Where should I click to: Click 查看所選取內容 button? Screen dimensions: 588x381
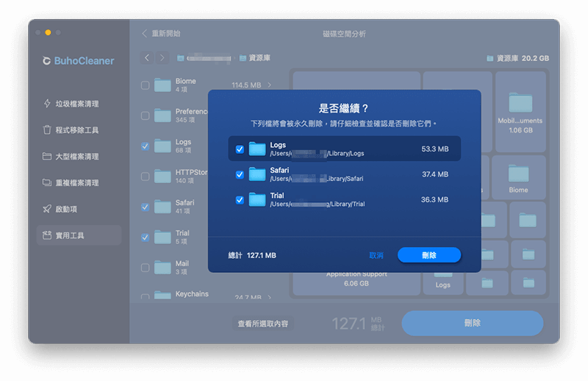coord(263,324)
